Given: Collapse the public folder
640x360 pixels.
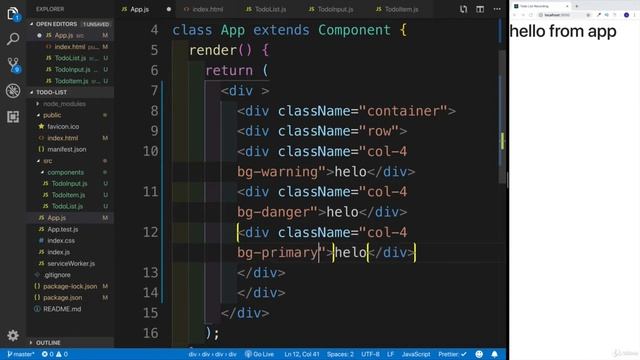Looking at the screenshot, I should click(x=52, y=115).
